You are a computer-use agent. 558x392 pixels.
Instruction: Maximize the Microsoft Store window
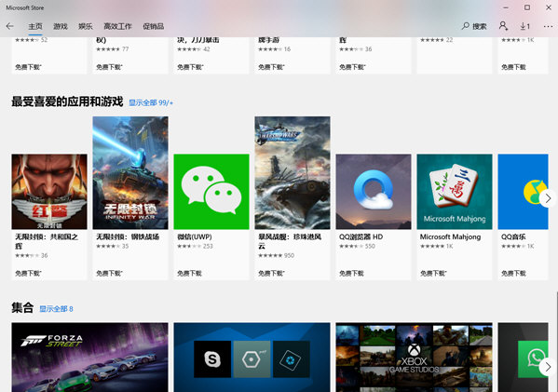coord(527,7)
